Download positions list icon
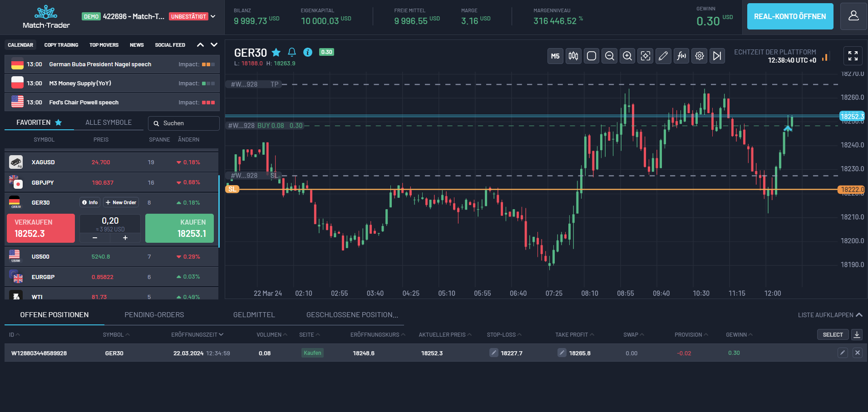The image size is (868, 412). 857,334
